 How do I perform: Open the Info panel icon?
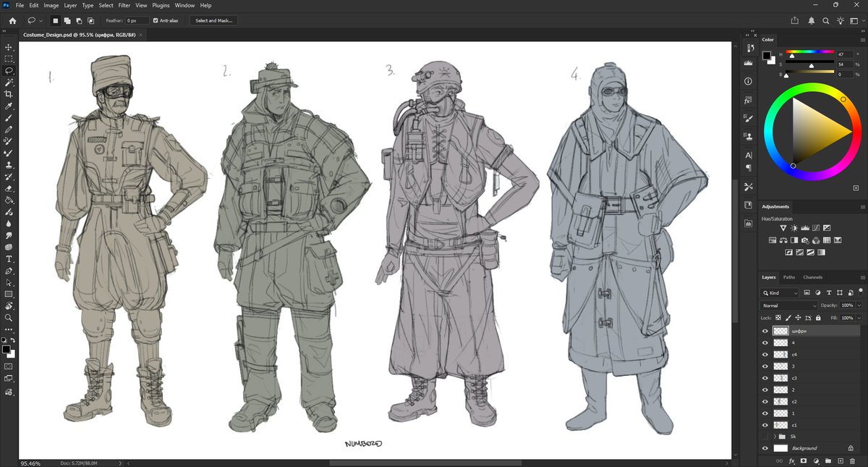pyautogui.click(x=748, y=82)
